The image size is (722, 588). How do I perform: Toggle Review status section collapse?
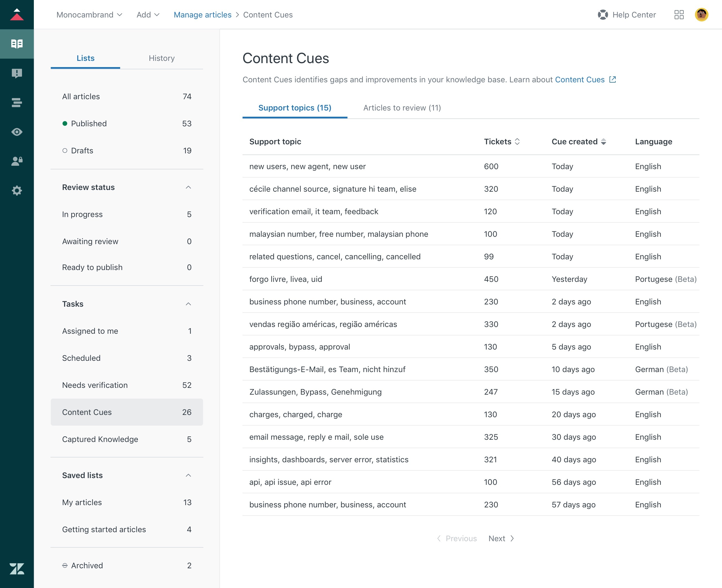click(188, 187)
